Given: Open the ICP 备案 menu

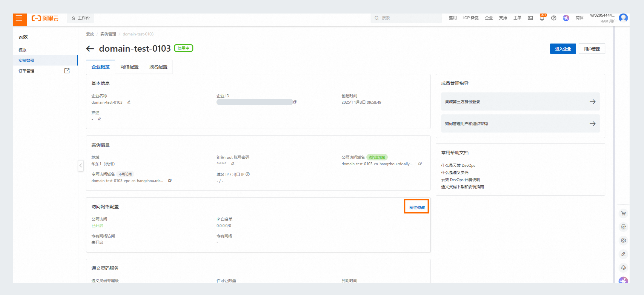Looking at the screenshot, I should tap(471, 18).
